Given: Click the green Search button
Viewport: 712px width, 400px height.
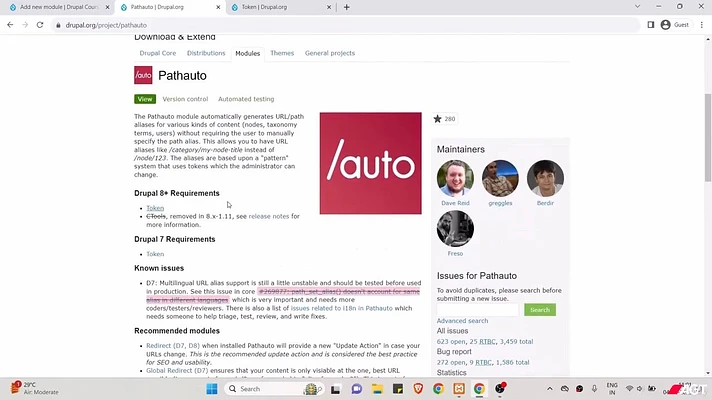Looking at the screenshot, I should click(x=539, y=310).
